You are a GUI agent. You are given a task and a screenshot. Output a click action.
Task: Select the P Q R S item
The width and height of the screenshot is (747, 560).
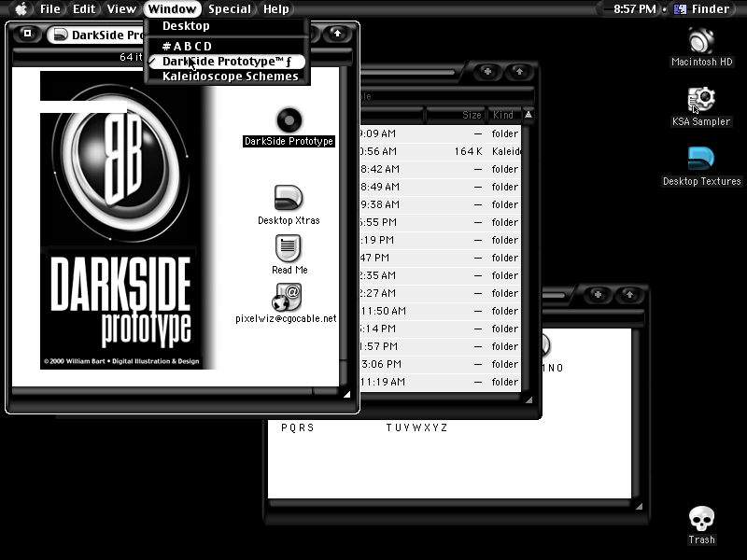(297, 427)
